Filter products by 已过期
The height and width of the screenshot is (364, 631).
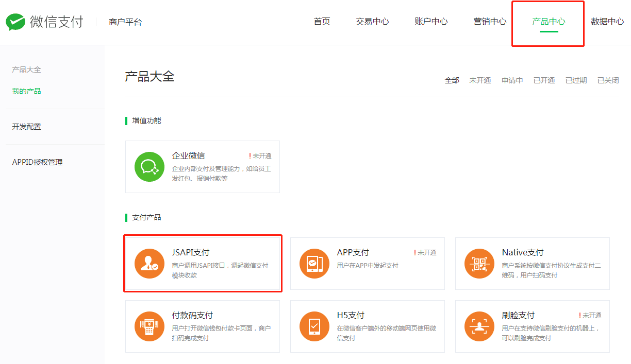tap(576, 80)
